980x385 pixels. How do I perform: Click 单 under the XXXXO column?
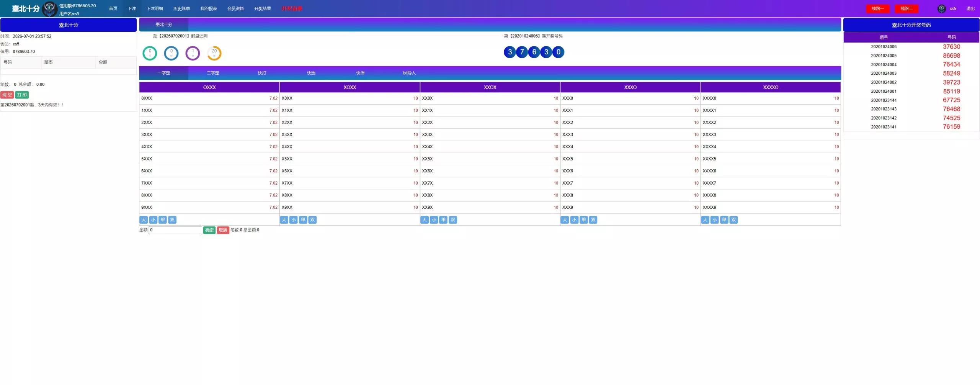(724, 220)
